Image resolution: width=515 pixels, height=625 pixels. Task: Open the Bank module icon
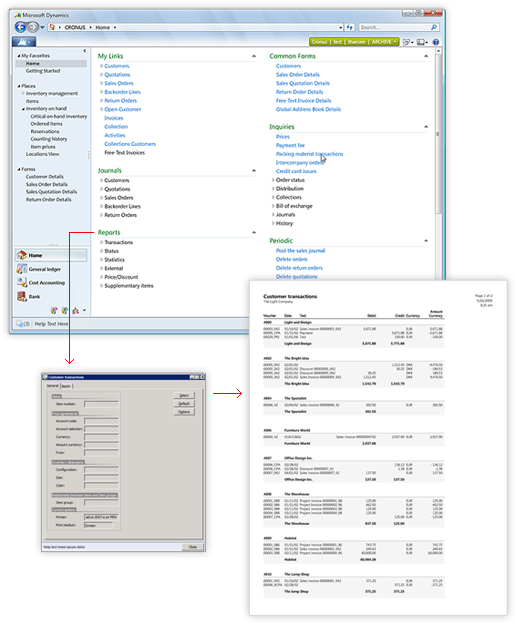(22, 296)
